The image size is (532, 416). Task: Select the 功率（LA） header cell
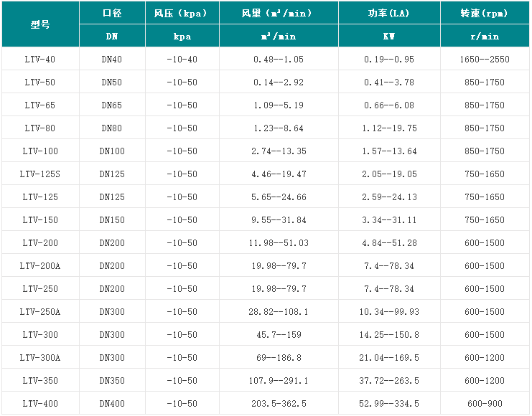pyautogui.click(x=388, y=14)
